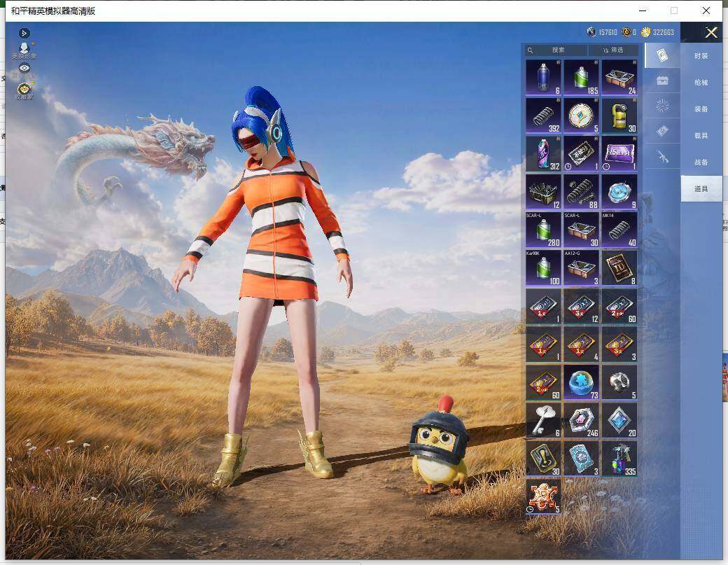Click the rifle sub-category icon
The height and width of the screenshot is (565, 728).
pyautogui.click(x=662, y=158)
